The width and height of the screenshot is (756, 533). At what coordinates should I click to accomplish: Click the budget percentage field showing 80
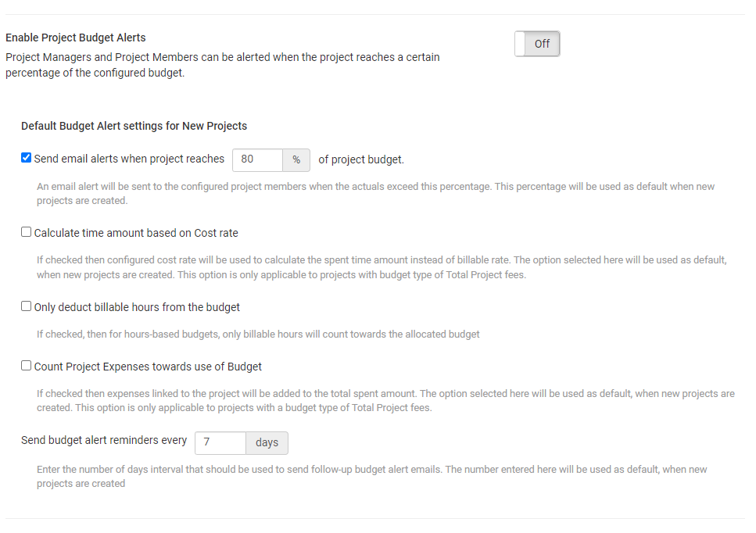(257, 159)
